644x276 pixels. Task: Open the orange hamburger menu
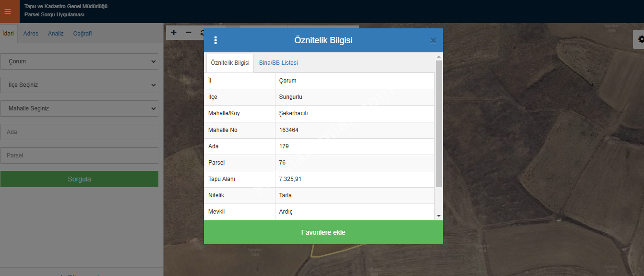pos(8,12)
